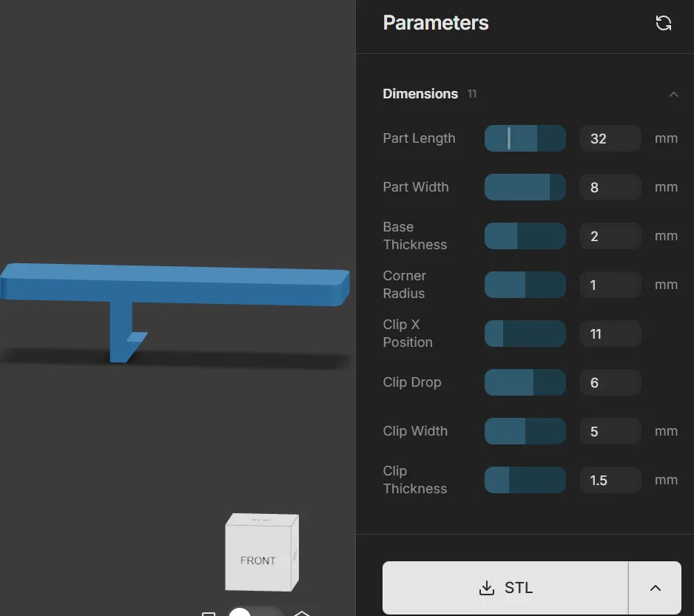Click the reset parameters refresh icon
This screenshot has width=694, height=616.
pos(663,23)
